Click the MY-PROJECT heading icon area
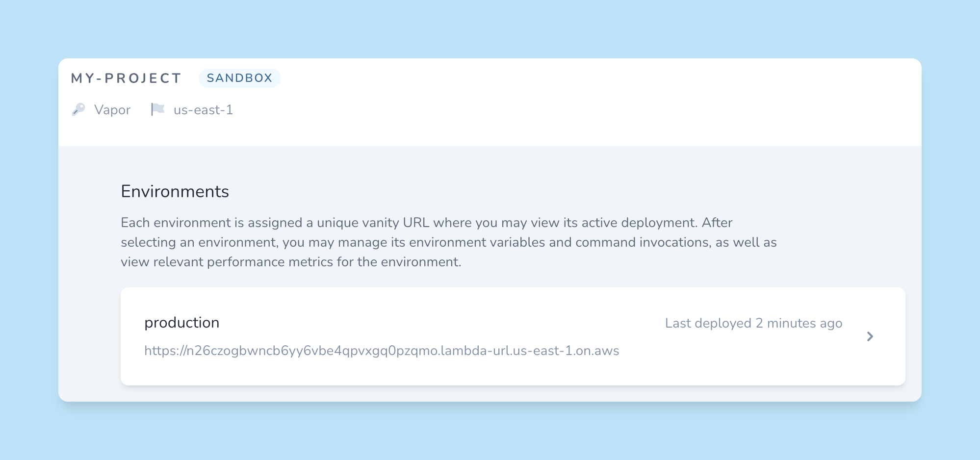This screenshot has width=980, height=460. click(126, 77)
